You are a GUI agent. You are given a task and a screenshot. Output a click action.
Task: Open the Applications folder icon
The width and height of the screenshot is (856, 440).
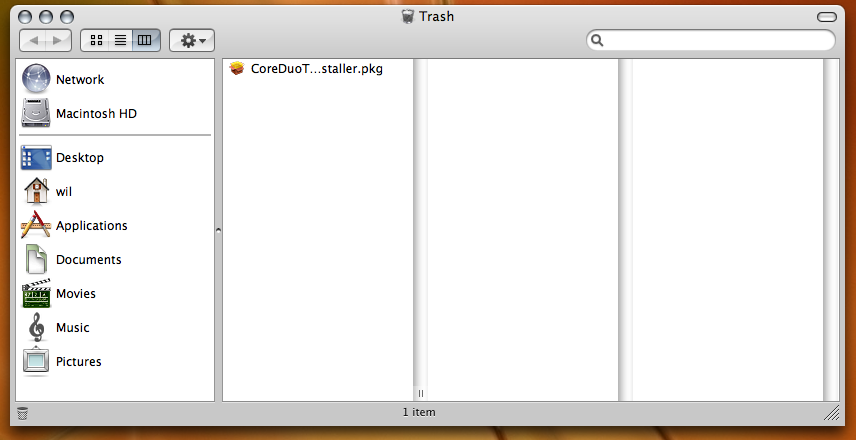click(36, 225)
